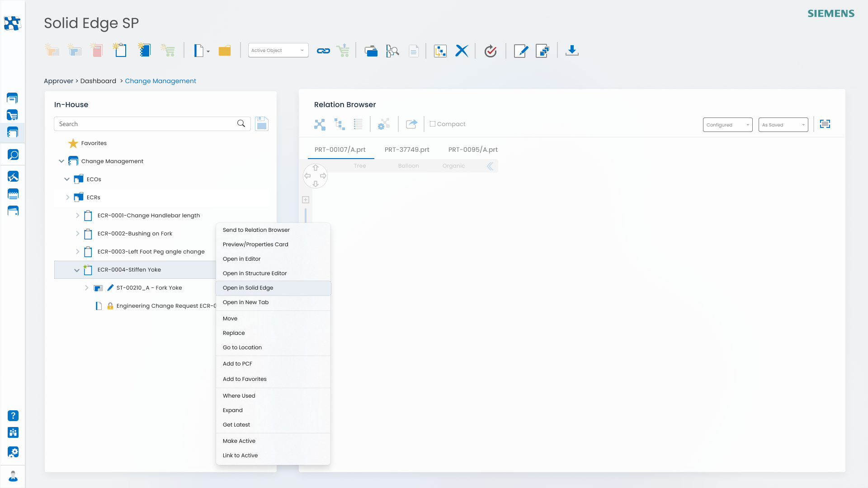
Task: Click the search document magnifier toolbar icon
Action: [x=392, y=51]
